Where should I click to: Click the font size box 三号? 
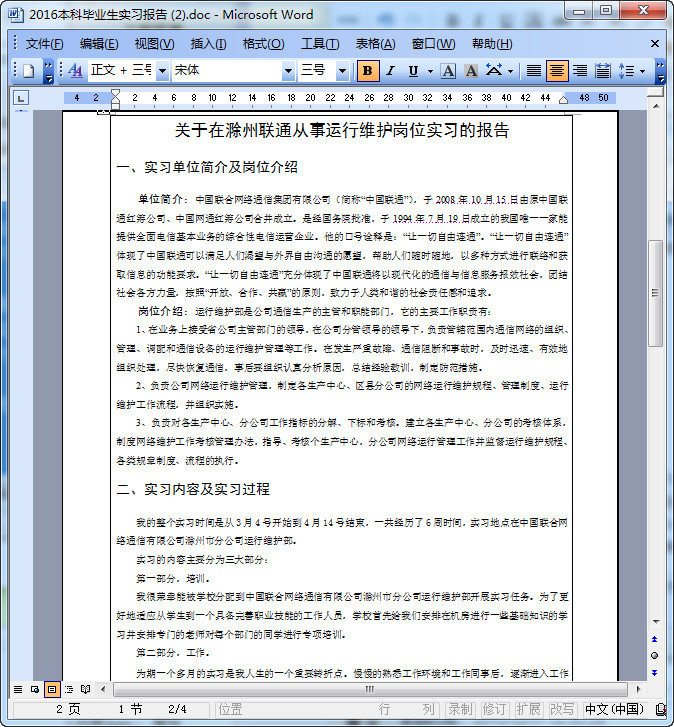317,71
